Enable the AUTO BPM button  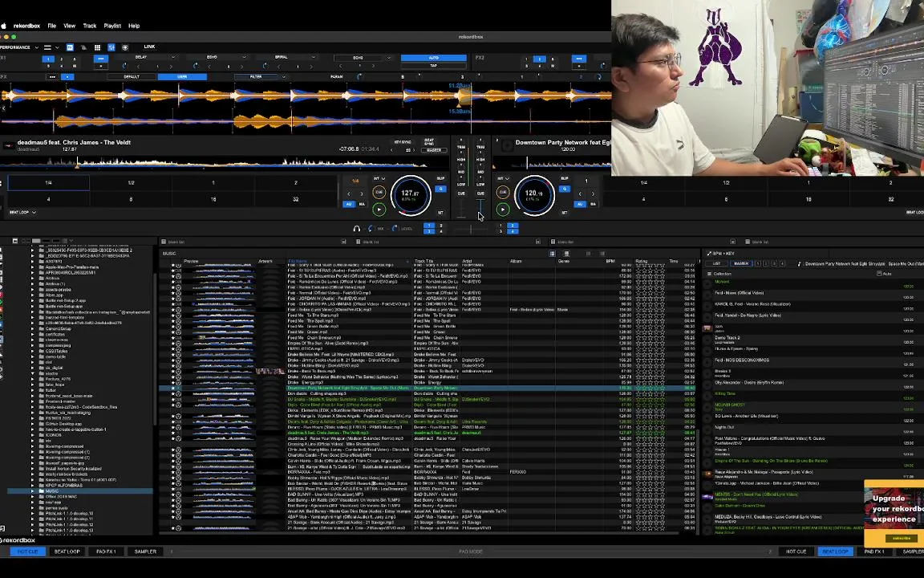(x=434, y=58)
